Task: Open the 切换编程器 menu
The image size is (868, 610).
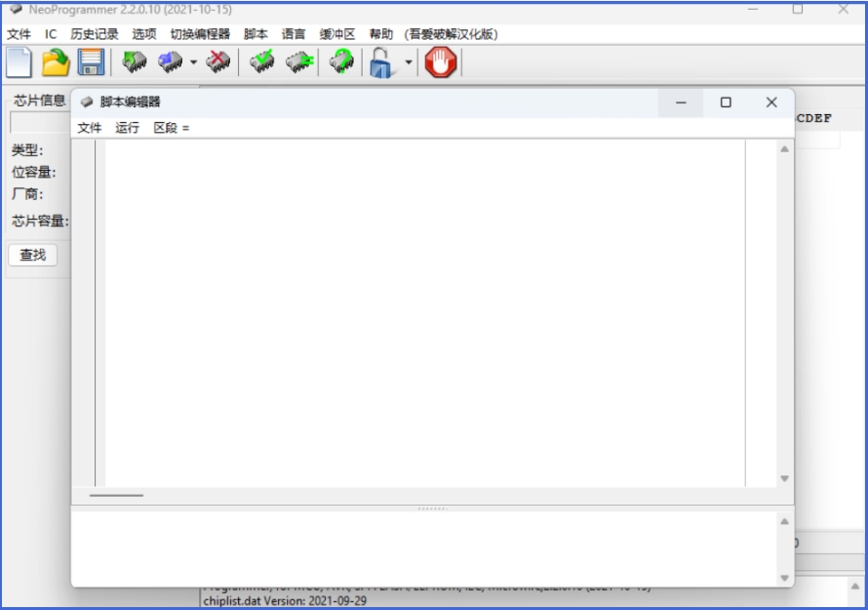Action: tap(200, 34)
